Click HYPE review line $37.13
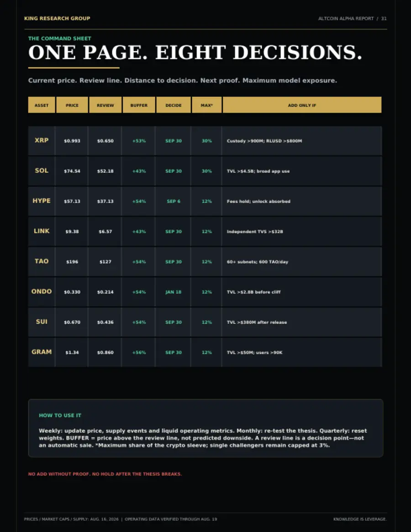 coord(105,201)
